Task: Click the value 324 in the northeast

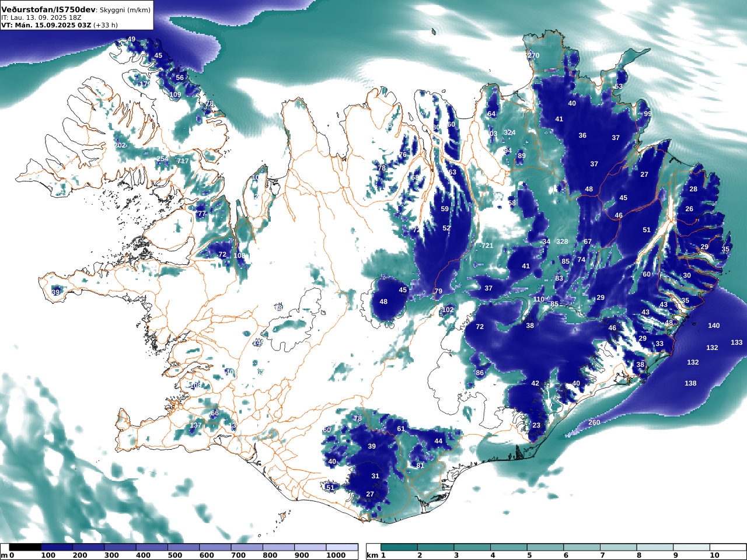Action: [509, 132]
